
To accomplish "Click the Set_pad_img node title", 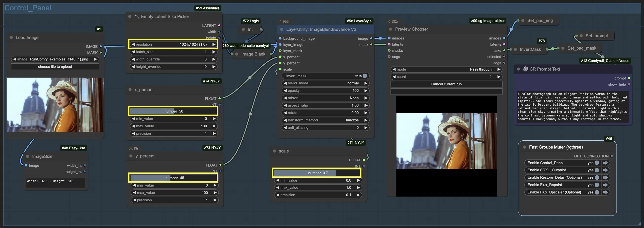I will [540, 20].
